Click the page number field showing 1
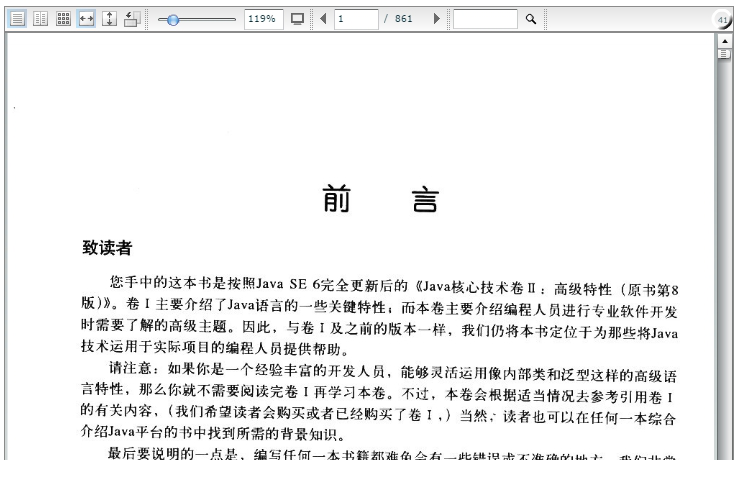 coord(356,19)
